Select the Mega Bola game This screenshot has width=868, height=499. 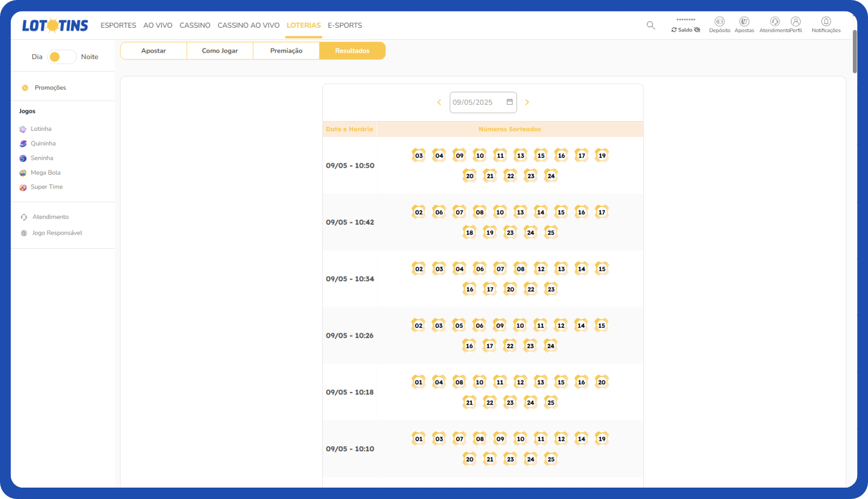point(46,173)
